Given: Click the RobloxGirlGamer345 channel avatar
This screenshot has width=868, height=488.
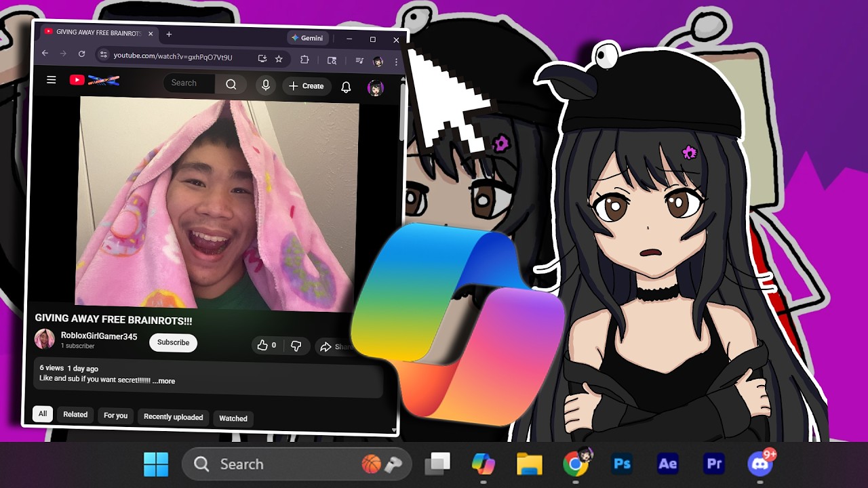Looking at the screenshot, I should (45, 338).
